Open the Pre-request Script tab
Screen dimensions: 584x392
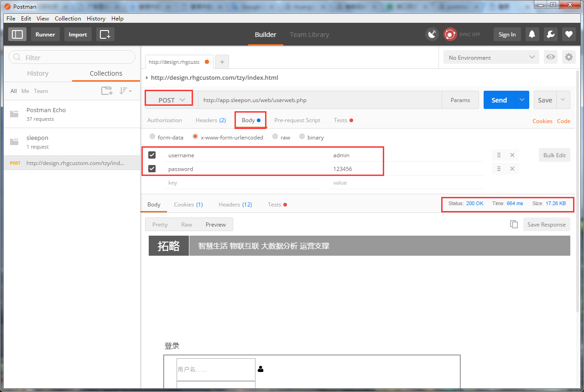point(297,120)
